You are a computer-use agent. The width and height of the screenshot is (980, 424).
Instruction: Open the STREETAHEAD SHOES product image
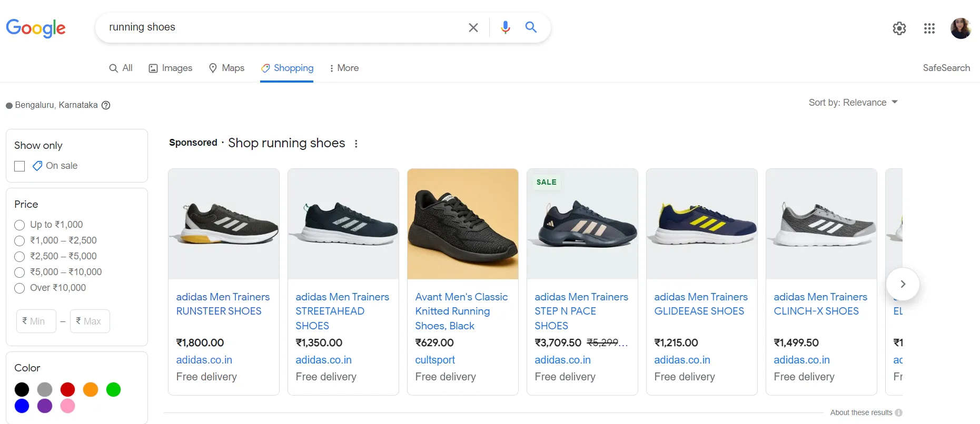click(x=343, y=224)
